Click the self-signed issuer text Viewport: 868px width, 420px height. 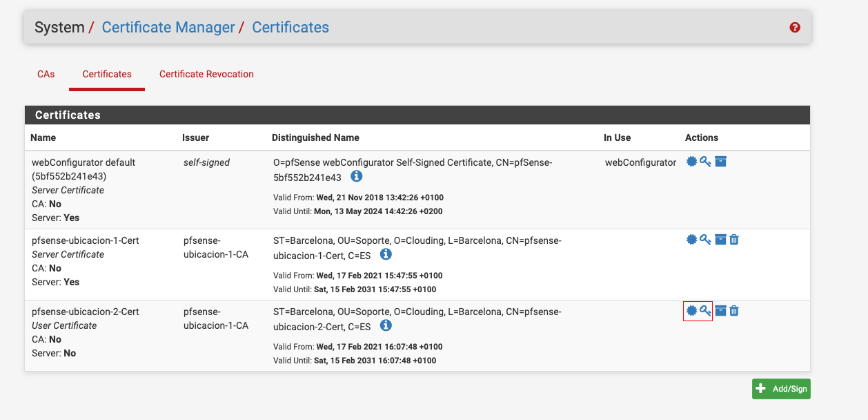point(207,162)
